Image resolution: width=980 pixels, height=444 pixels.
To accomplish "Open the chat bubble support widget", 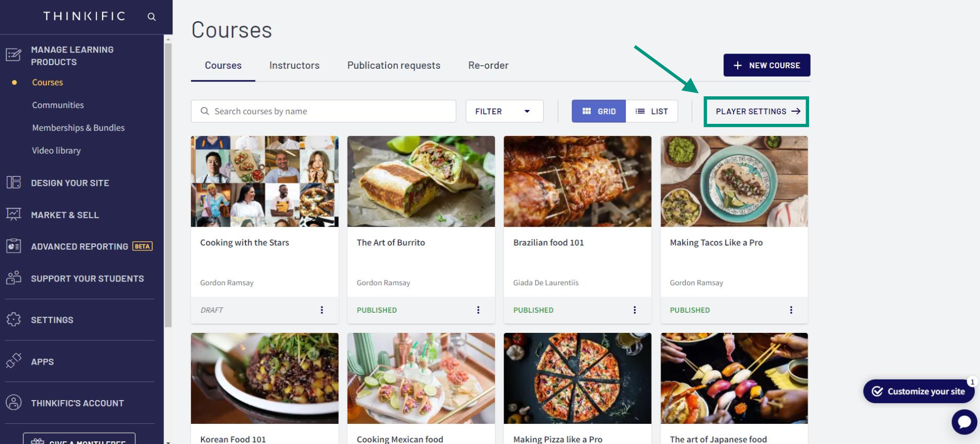I will tap(964, 422).
